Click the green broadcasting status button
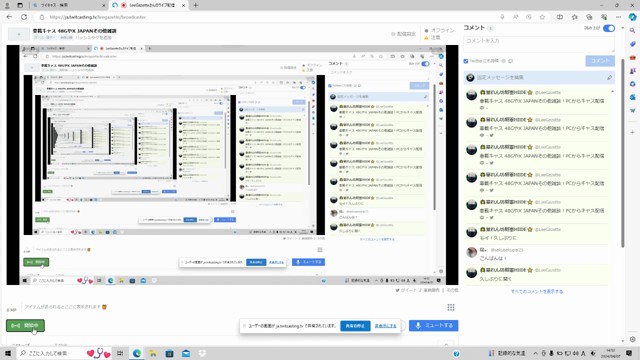The image size is (640, 360). click(x=25, y=325)
